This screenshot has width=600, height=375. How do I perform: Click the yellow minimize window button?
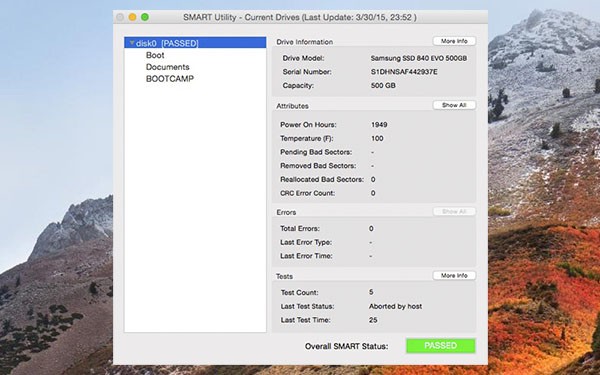click(x=132, y=17)
